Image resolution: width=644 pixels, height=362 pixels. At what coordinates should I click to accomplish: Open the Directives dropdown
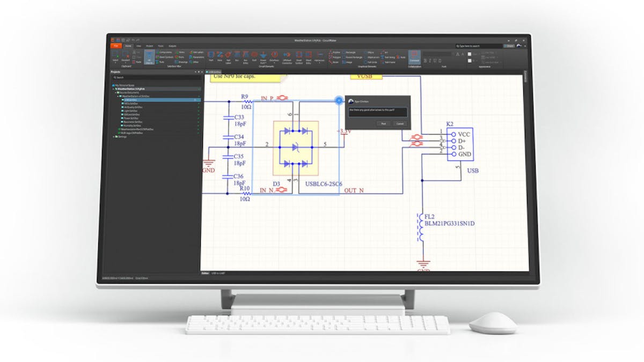click(x=274, y=57)
